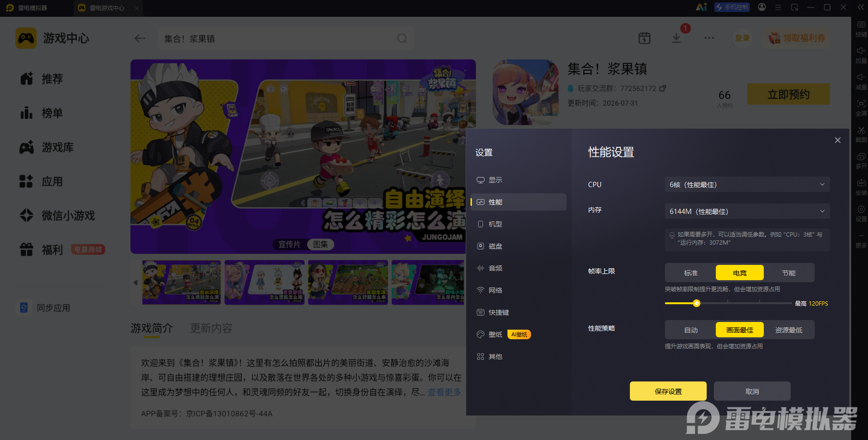This screenshot has width=868, height=440.
Task: Click the 安装 APK install icon
Action: click(861, 187)
